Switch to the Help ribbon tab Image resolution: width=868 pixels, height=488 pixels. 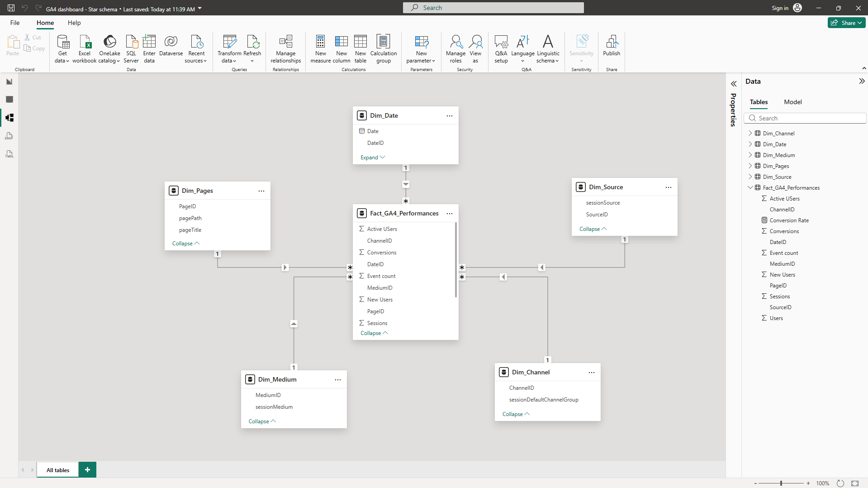(x=74, y=23)
